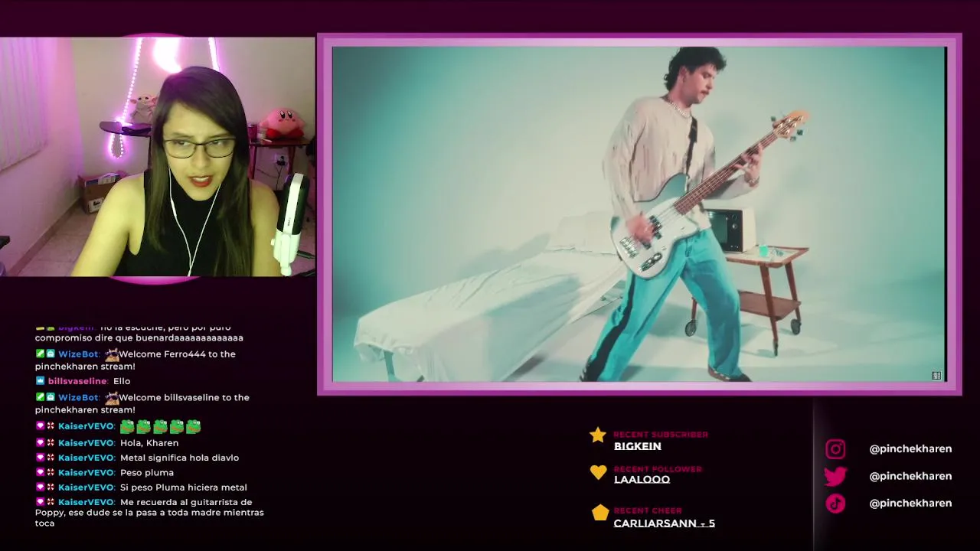Click the Kirby plush in the webcam
Screen dimensions: 980x551
[x=283, y=123]
